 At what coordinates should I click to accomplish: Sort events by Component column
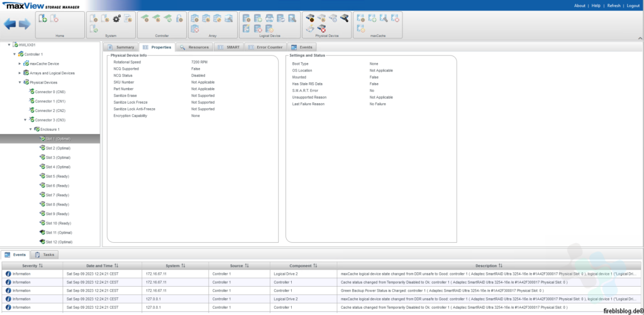[x=304, y=266]
